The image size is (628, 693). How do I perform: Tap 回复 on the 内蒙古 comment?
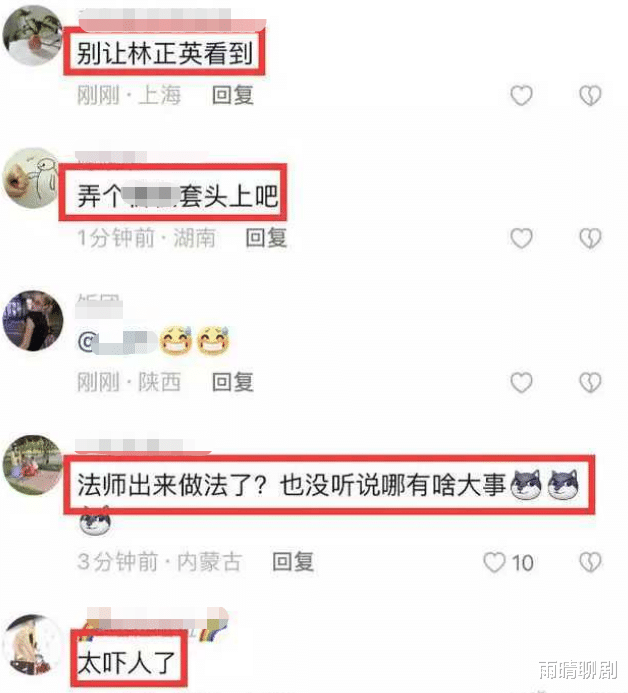[x=293, y=562]
